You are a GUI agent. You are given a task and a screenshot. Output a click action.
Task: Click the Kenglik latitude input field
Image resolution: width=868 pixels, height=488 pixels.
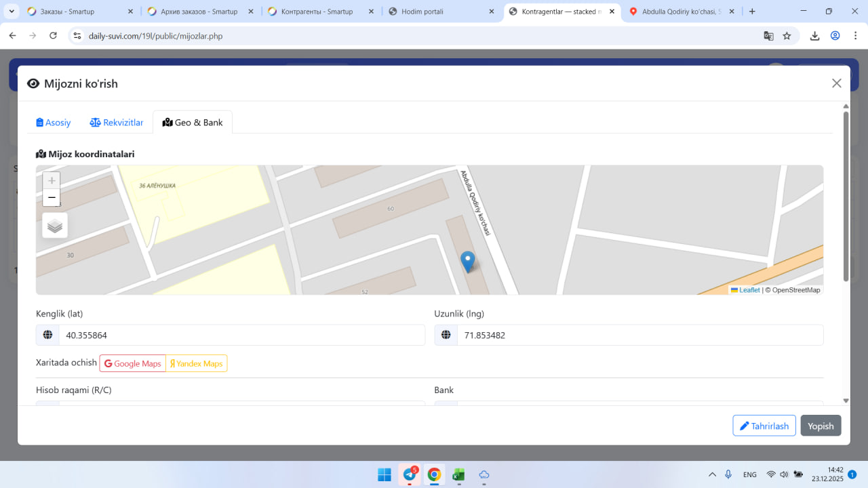241,335
